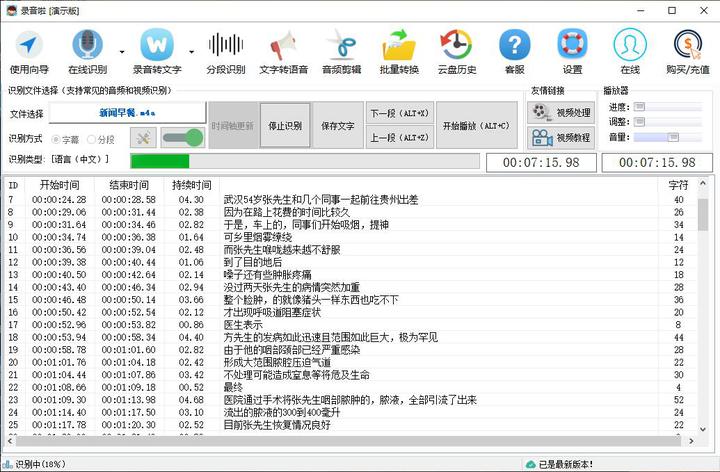Open the 录音转文字 tool
The image size is (720, 472).
(x=157, y=52)
